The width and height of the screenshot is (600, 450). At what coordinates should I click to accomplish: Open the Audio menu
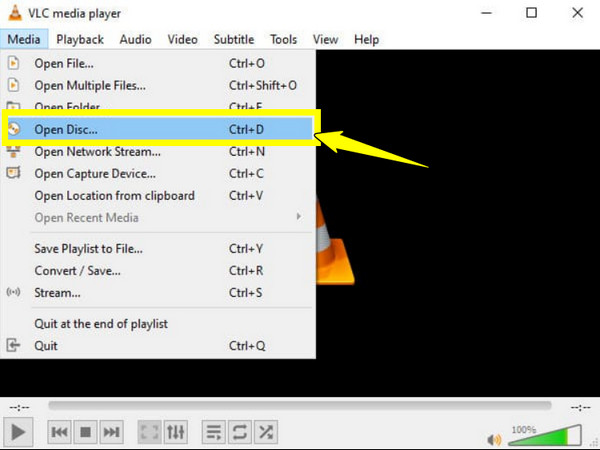tap(135, 39)
